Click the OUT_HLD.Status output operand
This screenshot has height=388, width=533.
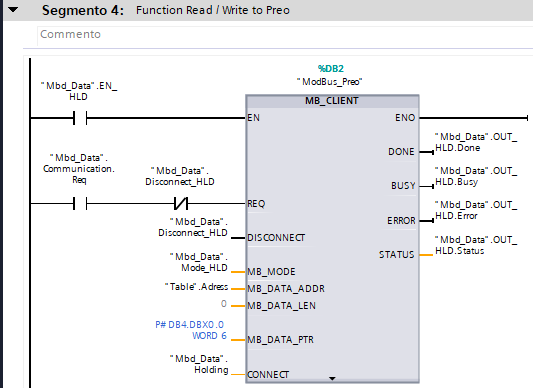(476, 245)
